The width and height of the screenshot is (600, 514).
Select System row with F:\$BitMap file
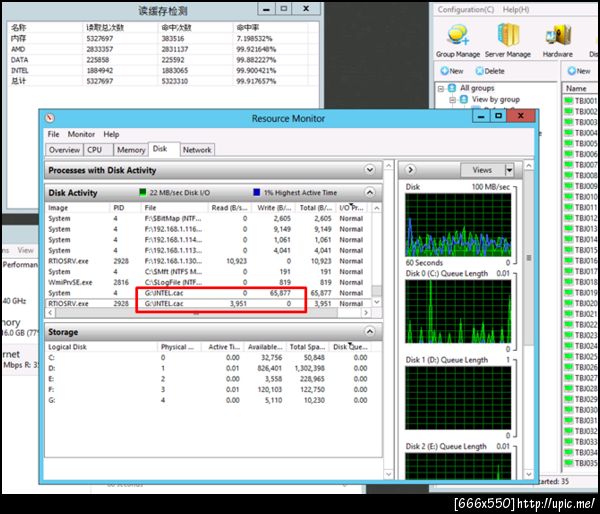[209, 219]
